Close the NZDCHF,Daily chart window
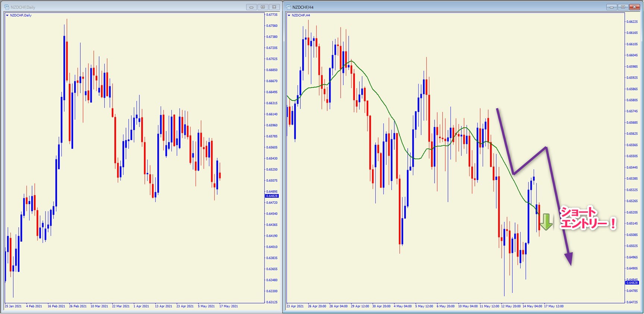Screen dimensions: 644x314 (274, 7)
